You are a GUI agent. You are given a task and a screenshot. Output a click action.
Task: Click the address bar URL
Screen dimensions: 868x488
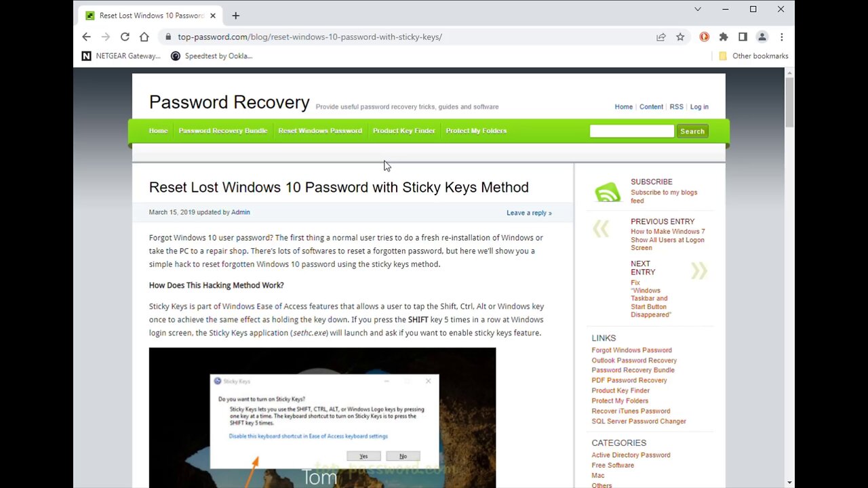coord(310,37)
